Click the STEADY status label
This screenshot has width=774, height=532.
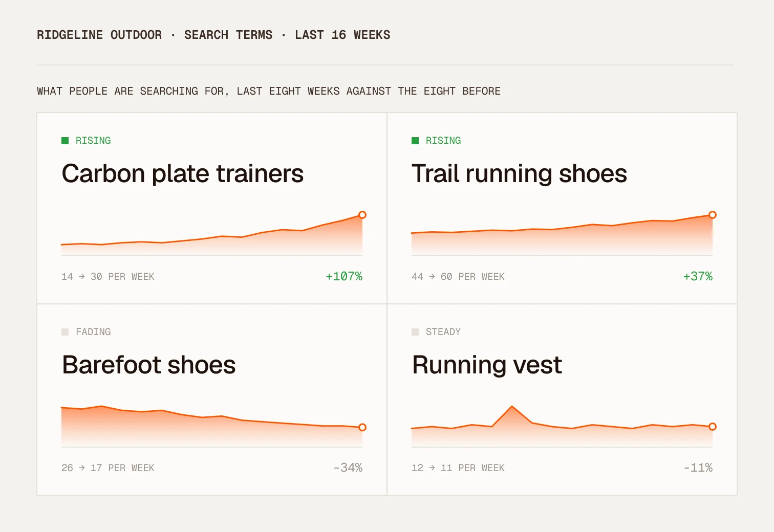[x=443, y=332]
